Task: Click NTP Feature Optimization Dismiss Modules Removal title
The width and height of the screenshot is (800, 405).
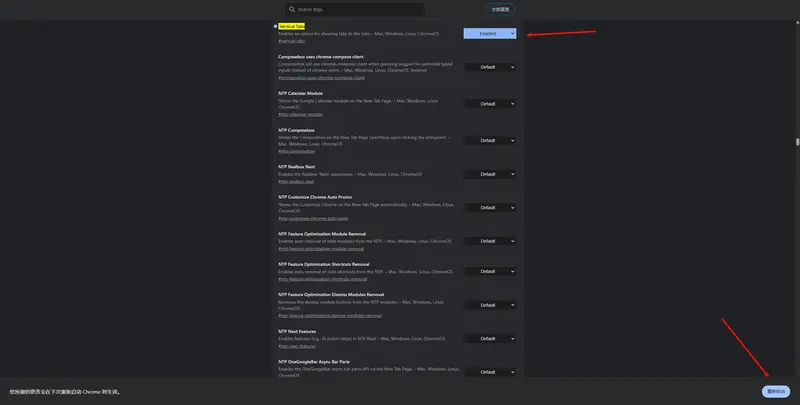Action: point(331,294)
